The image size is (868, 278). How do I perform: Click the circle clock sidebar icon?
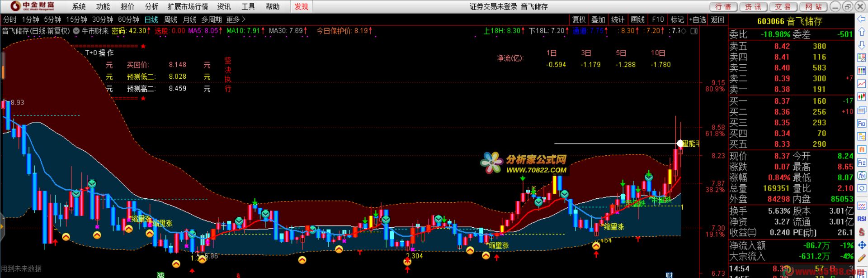(862, 188)
